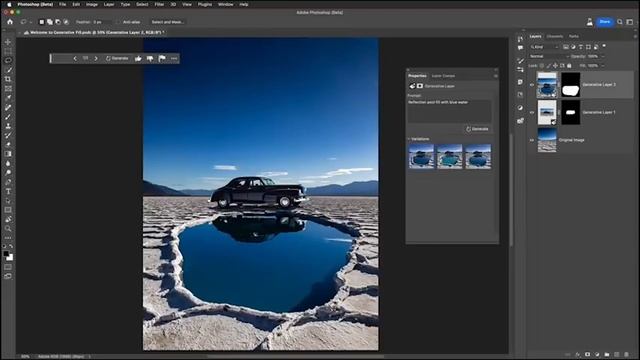Go to previous variation arrow on task bar
This screenshot has height=360, width=640.
pos(75,59)
